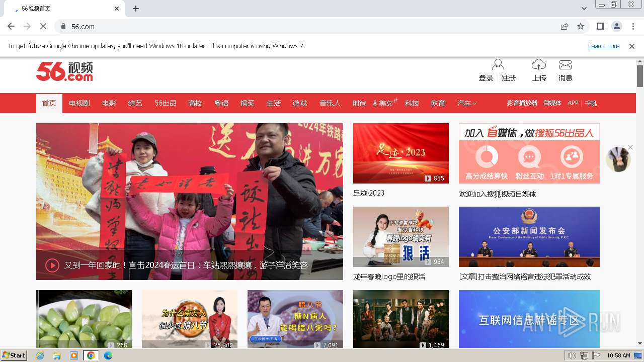Open the 足迹·2023 video thumbnail
644x362 pixels.
[x=401, y=153]
